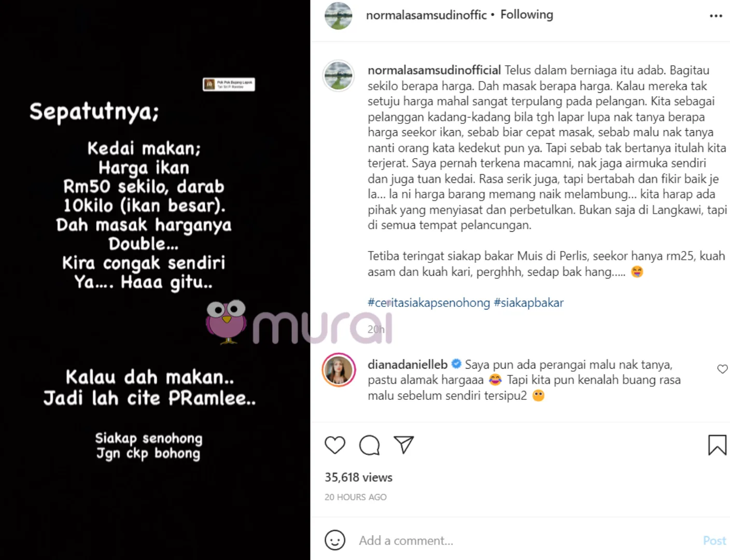Share post via paper plane icon

point(404,445)
